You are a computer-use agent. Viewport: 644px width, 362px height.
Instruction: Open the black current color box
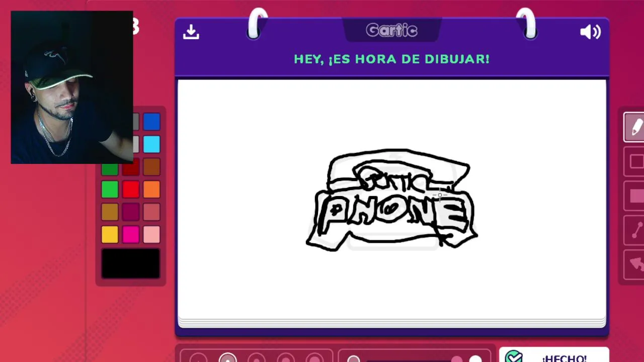(130, 264)
